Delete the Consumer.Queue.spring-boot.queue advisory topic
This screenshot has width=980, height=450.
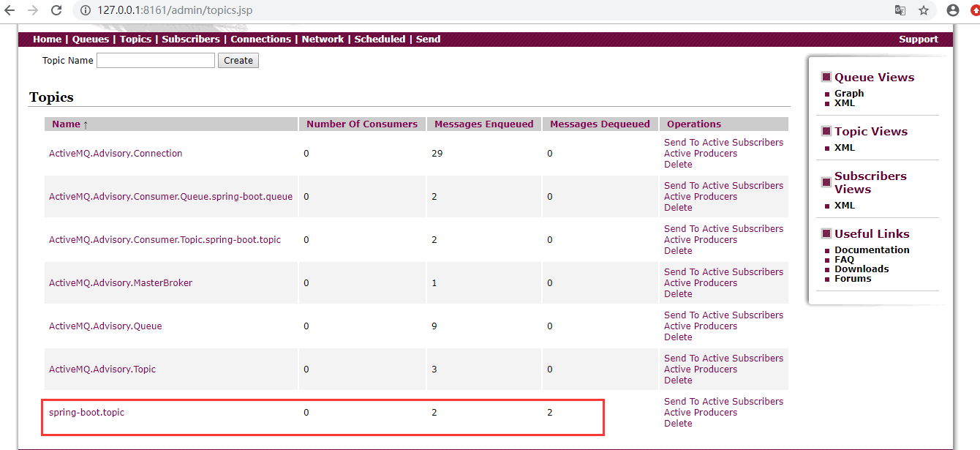point(678,208)
